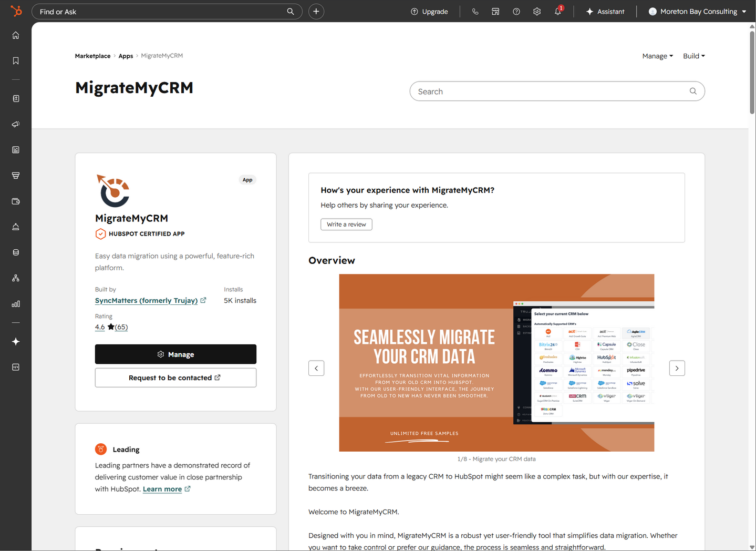756x551 pixels.
Task: Open the notifications bell
Action: point(558,12)
